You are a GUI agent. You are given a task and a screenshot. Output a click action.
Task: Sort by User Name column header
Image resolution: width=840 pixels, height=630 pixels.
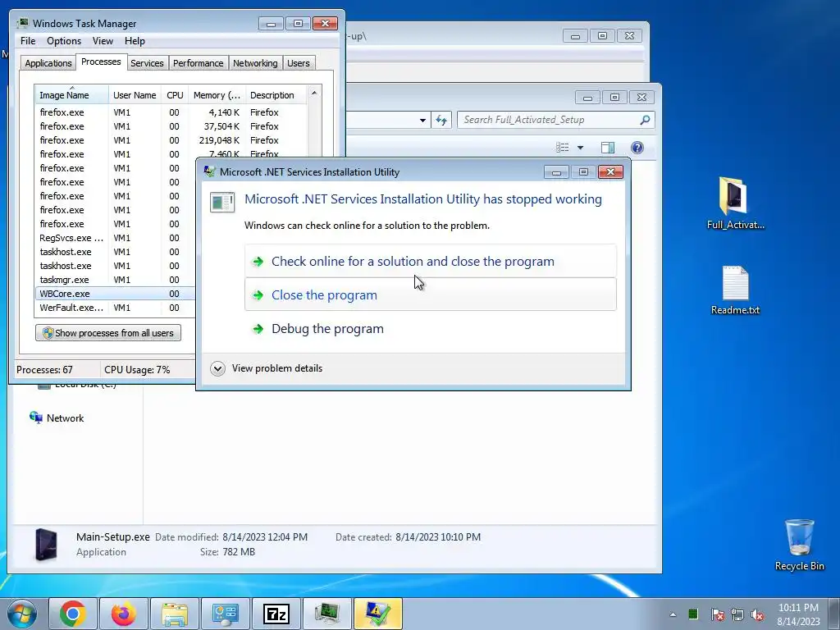tap(135, 95)
